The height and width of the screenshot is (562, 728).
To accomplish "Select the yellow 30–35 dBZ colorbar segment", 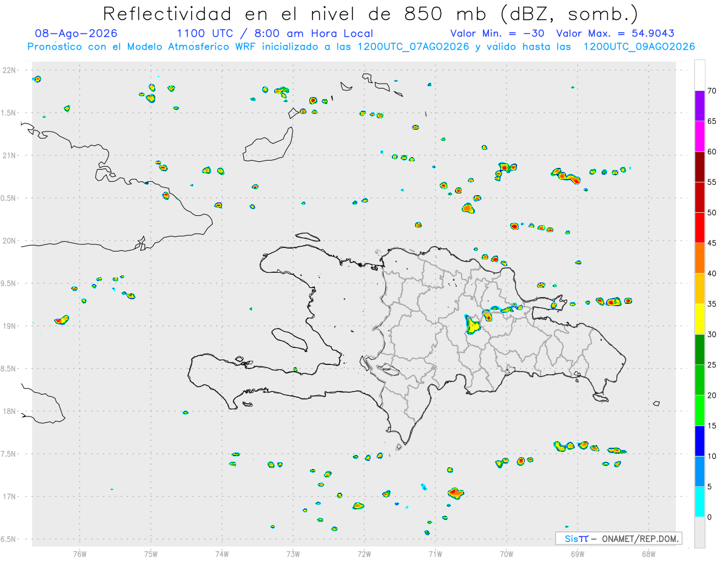I will [699, 319].
